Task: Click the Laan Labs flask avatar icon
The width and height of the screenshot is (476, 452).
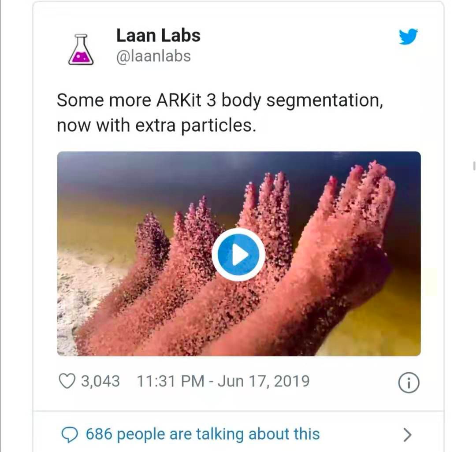Action: pyautogui.click(x=81, y=49)
